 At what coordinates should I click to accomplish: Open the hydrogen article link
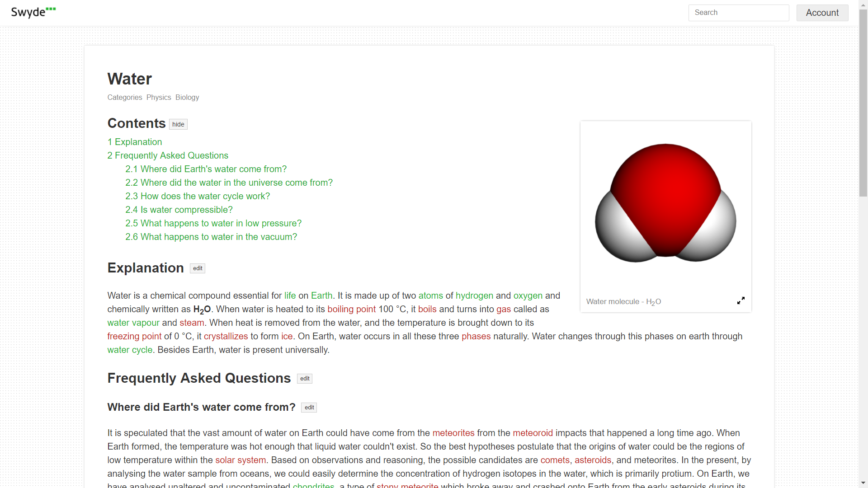point(474,296)
